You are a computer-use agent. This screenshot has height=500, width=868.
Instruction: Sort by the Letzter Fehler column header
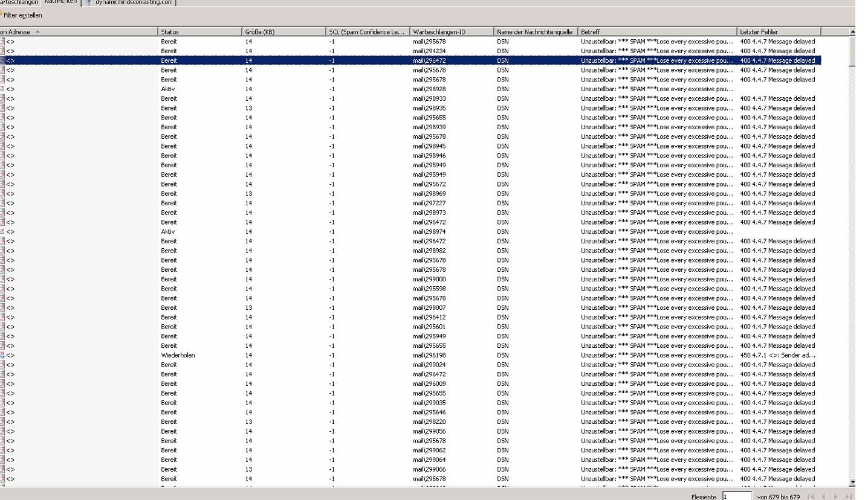click(779, 31)
